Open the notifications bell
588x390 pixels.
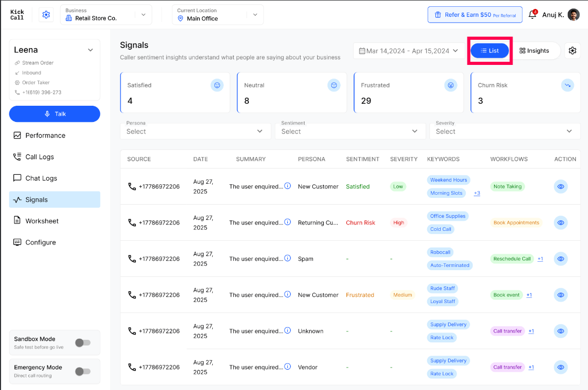pyautogui.click(x=532, y=14)
